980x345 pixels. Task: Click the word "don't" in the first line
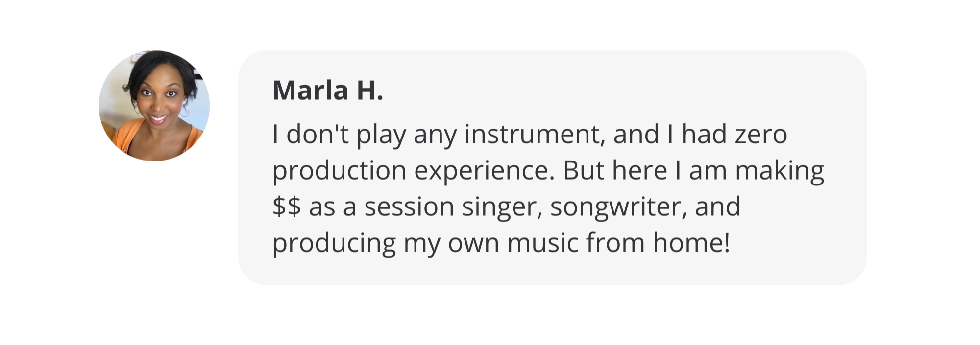(x=318, y=135)
